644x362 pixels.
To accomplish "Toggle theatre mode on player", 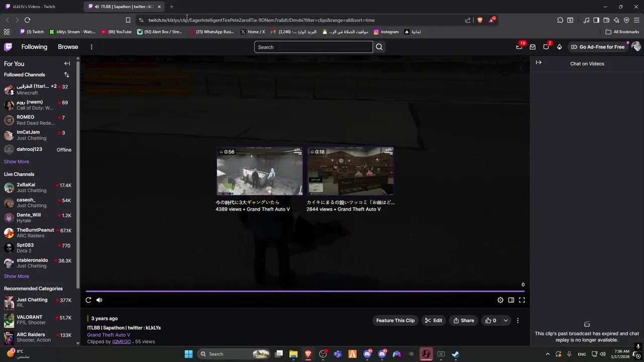I will point(511,300).
